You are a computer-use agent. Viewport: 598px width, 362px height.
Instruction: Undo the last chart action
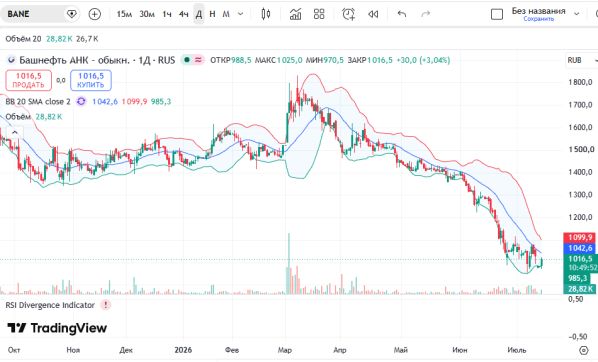[402, 14]
